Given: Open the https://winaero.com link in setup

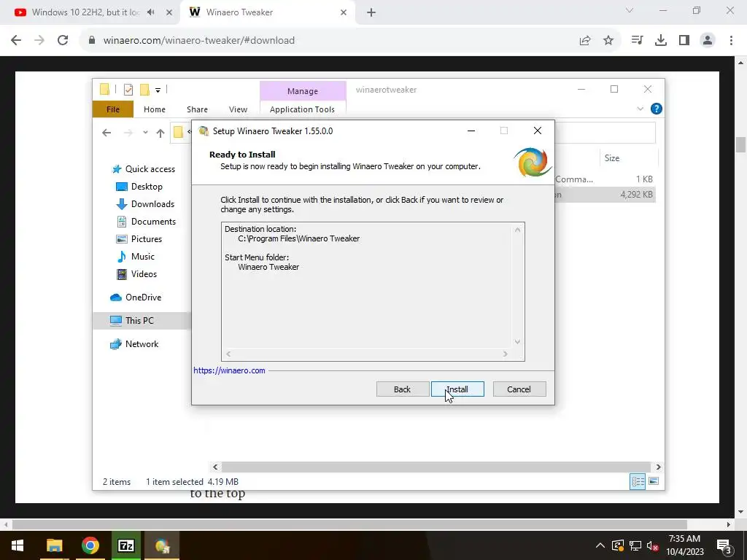Looking at the screenshot, I should [x=229, y=370].
